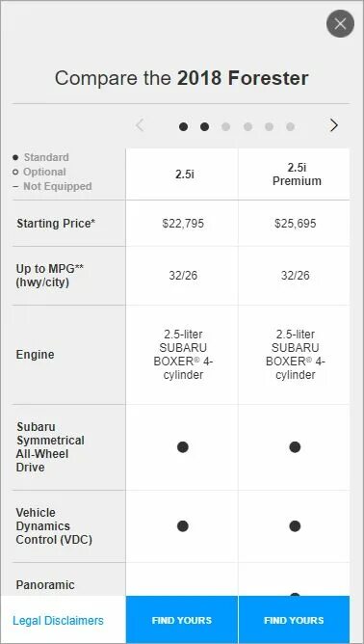This screenshot has height=644, width=364.
Task: Go to next trim models arrow
Action: point(334,125)
